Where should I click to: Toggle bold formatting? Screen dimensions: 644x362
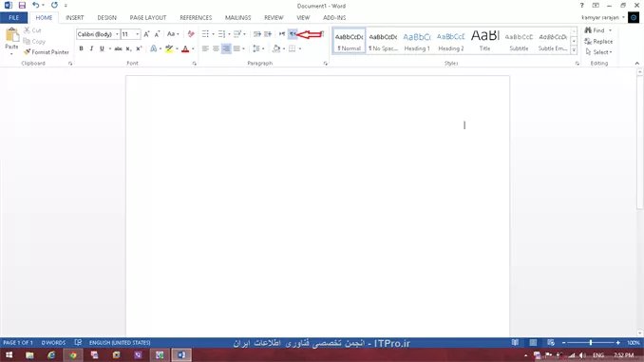[82, 48]
